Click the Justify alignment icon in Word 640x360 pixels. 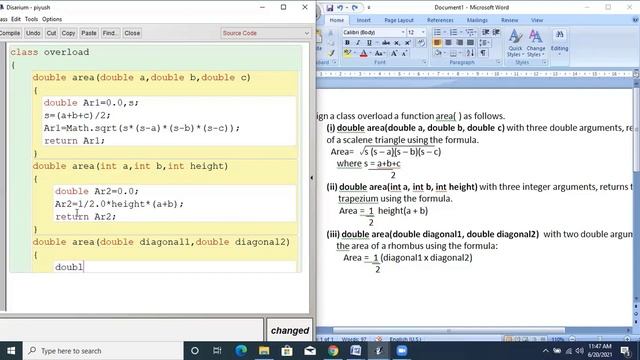coord(470,43)
